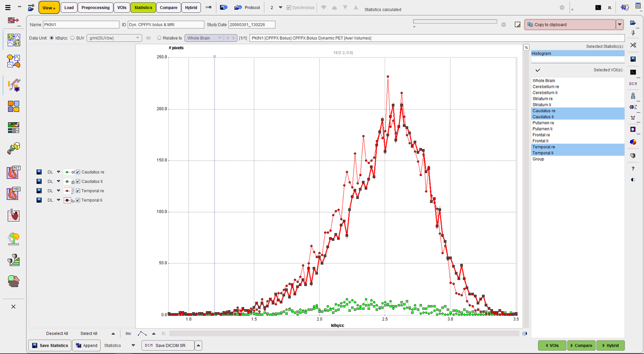This screenshot has height=354, width=644.
Task: Click the pin icon in right sidebar
Action: pyautogui.click(x=633, y=33)
